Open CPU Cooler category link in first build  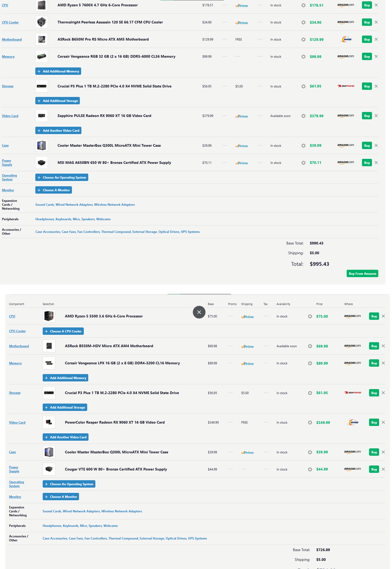[x=10, y=22]
